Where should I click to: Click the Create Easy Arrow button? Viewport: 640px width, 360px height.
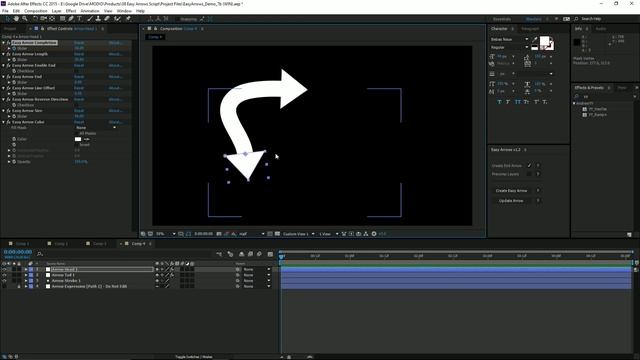pyautogui.click(x=511, y=191)
